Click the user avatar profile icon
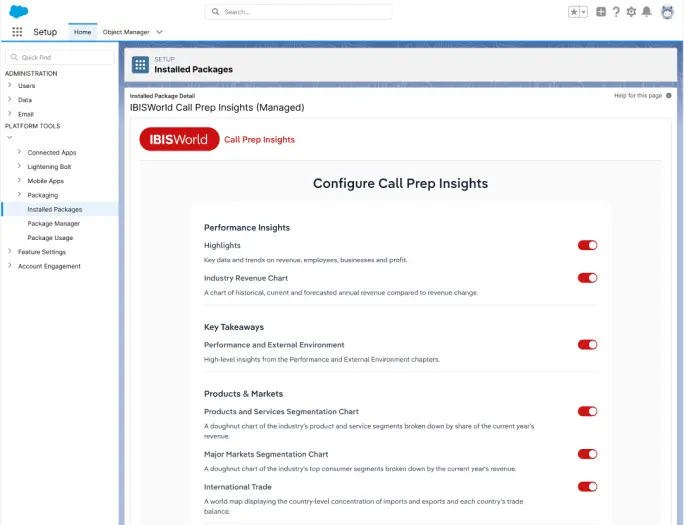This screenshot has width=684, height=525. [x=667, y=12]
